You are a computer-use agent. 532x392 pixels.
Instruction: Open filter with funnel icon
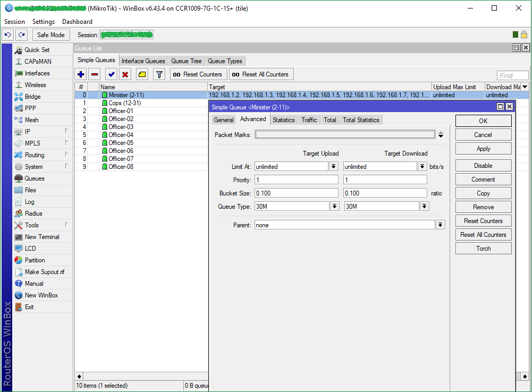159,74
